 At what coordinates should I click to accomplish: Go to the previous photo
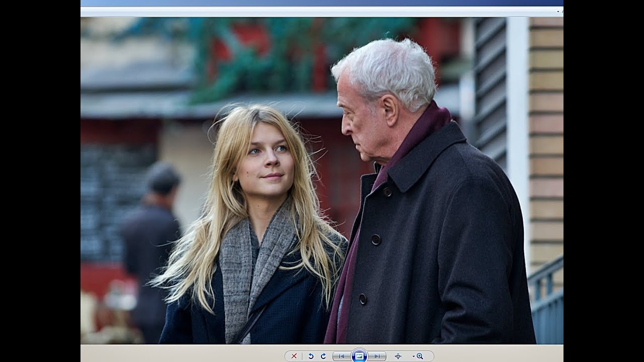342,356
